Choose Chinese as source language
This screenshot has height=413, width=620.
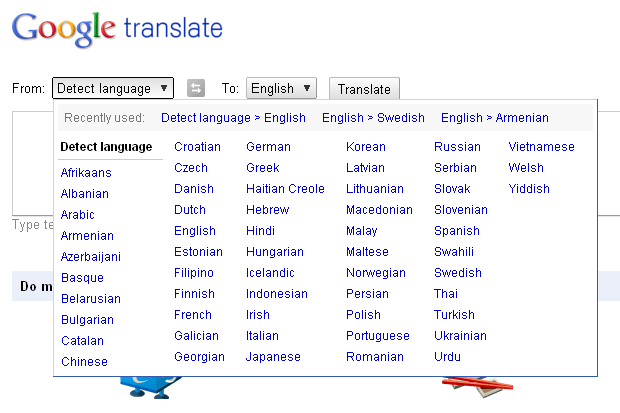point(84,362)
